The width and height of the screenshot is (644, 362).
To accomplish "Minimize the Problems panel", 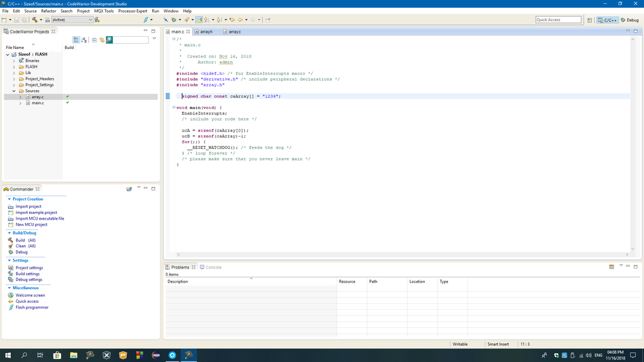I will coord(628,267).
